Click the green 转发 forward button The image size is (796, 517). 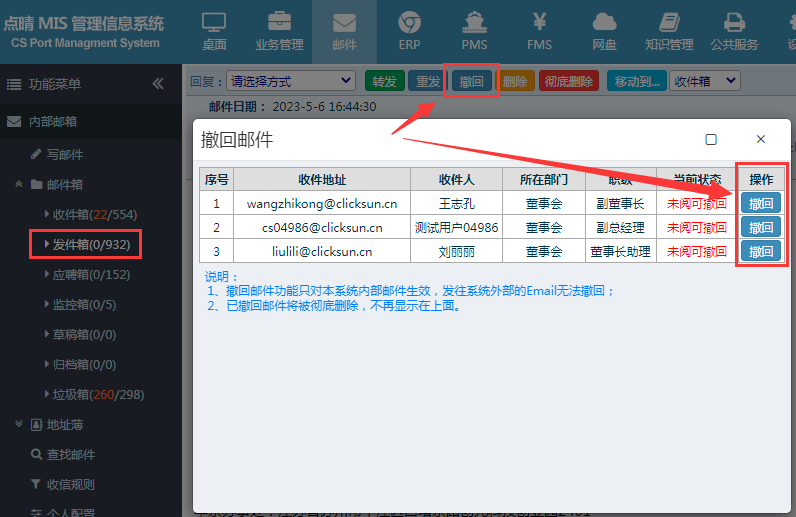point(385,81)
